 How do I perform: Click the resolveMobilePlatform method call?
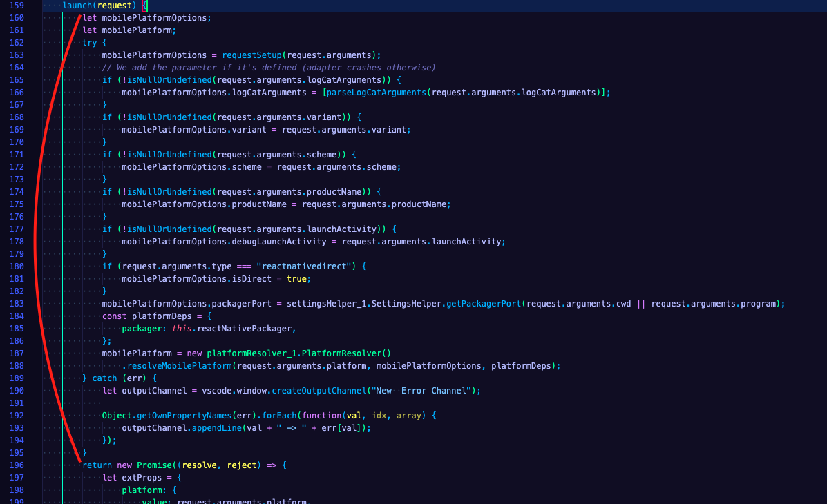pyautogui.click(x=180, y=366)
